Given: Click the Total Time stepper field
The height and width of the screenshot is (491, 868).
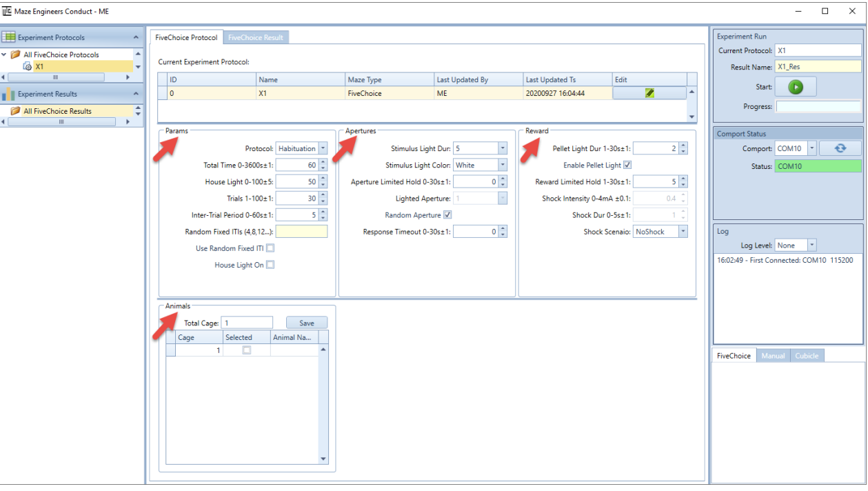Looking at the screenshot, I should [301, 166].
